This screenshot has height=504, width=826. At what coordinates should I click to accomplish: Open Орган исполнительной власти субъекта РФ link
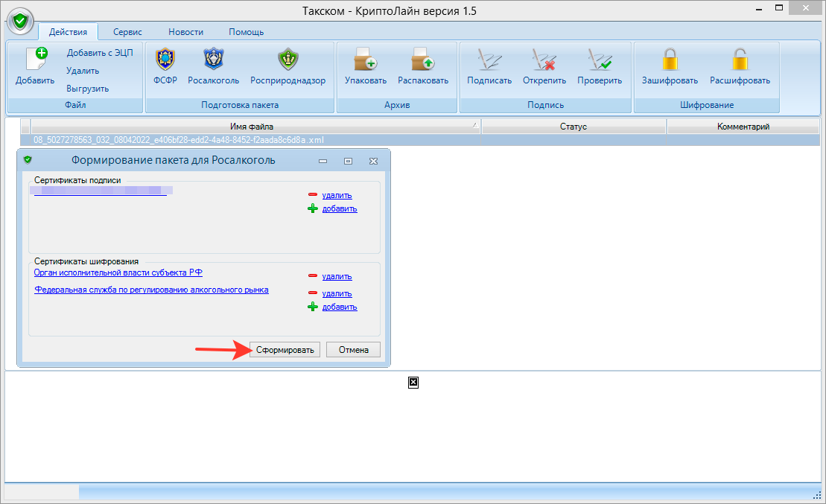pyautogui.click(x=118, y=272)
